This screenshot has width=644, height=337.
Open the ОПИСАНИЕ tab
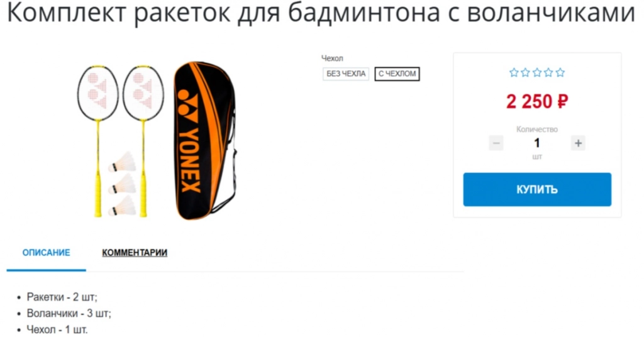coord(46,253)
